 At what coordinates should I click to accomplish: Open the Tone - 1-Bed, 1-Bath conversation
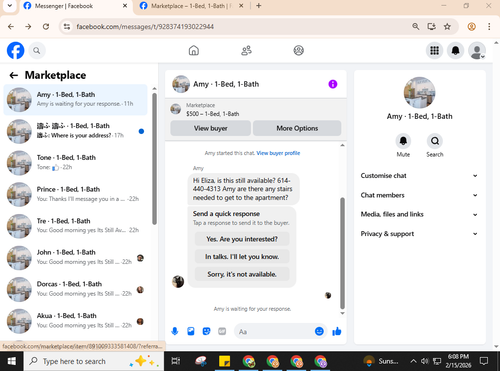(x=75, y=163)
